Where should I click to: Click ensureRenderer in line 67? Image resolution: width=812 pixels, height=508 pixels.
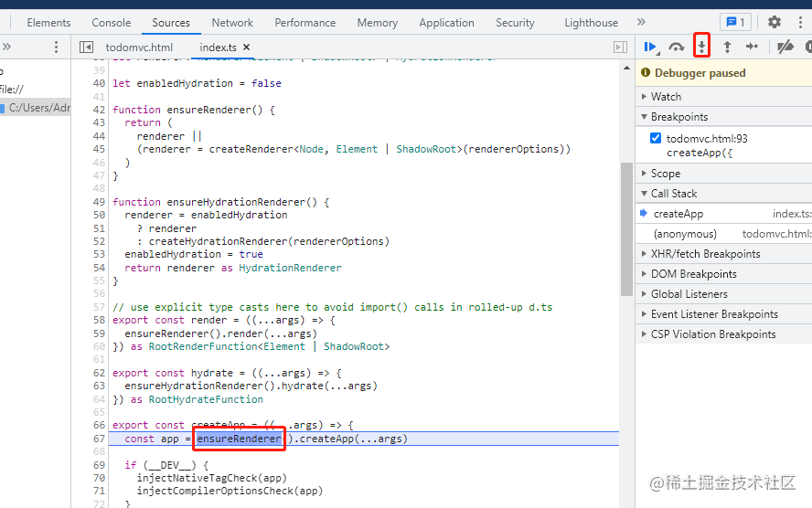pyautogui.click(x=239, y=439)
